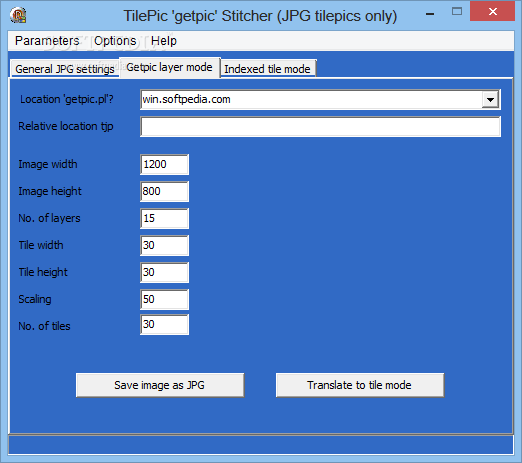This screenshot has width=522, height=463.
Task: Open the Parameters menu
Action: point(47,41)
